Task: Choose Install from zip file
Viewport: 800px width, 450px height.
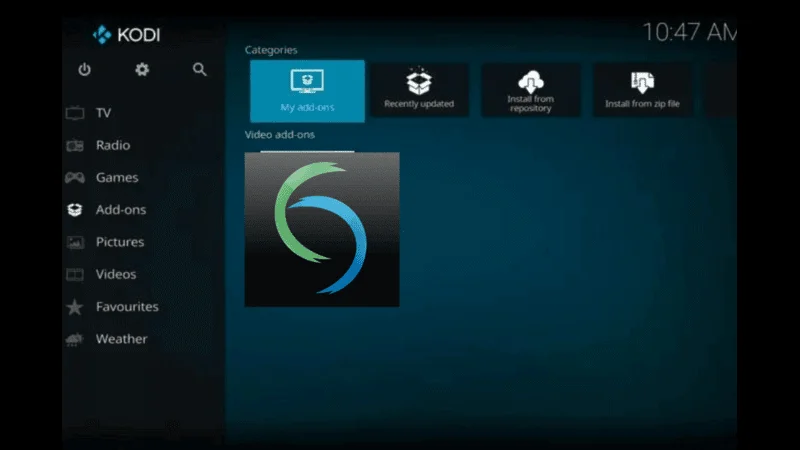Action: pyautogui.click(x=642, y=90)
